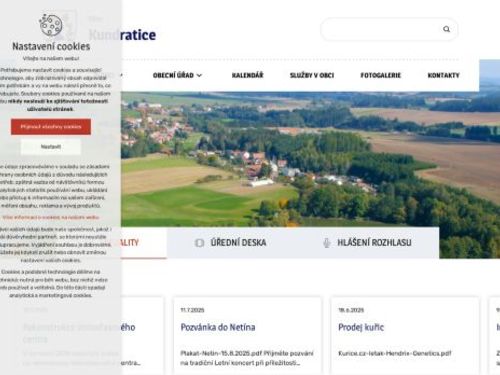Click the search magnifier icon
The image size is (500, 375).
(446, 29)
